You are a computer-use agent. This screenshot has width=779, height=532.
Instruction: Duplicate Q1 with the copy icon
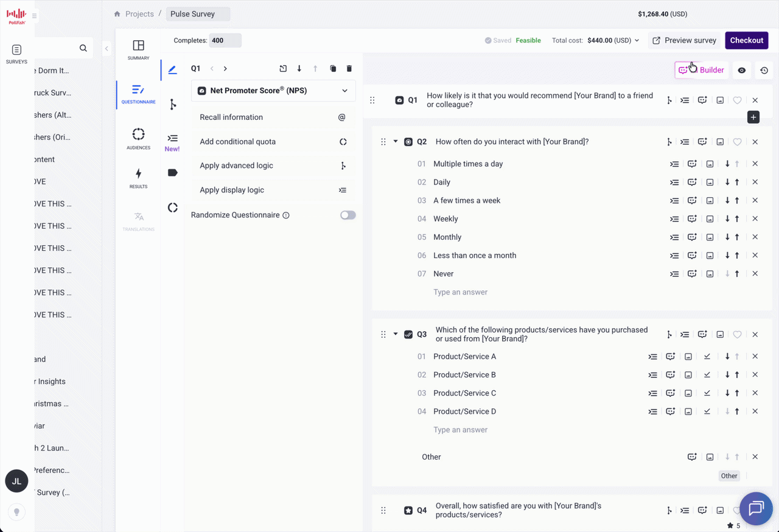point(333,69)
